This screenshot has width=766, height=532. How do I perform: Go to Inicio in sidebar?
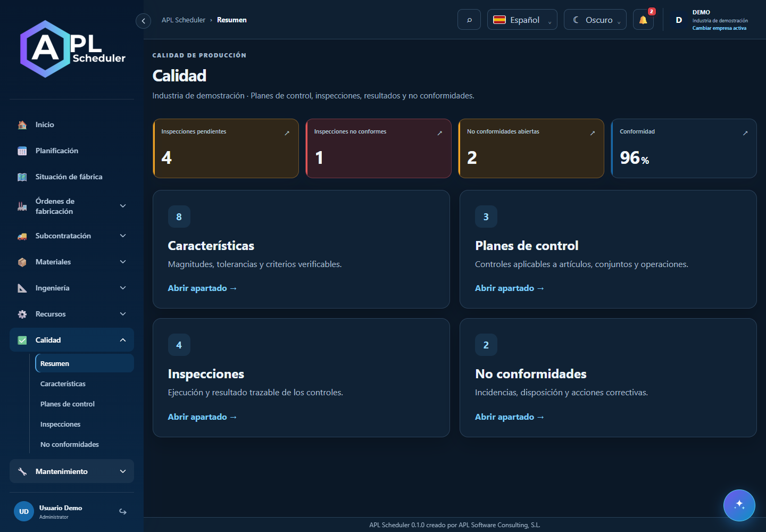72,124
